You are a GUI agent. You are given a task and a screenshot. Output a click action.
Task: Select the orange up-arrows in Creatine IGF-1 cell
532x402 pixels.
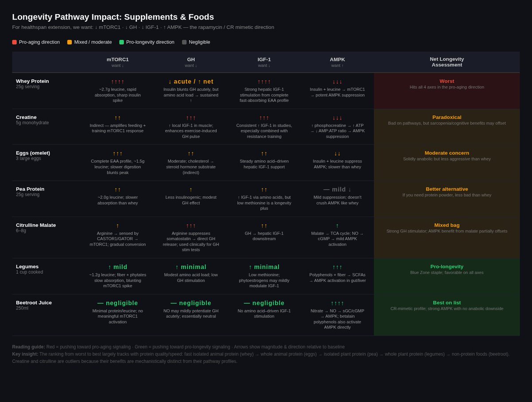pyautogui.click(x=264, y=118)
